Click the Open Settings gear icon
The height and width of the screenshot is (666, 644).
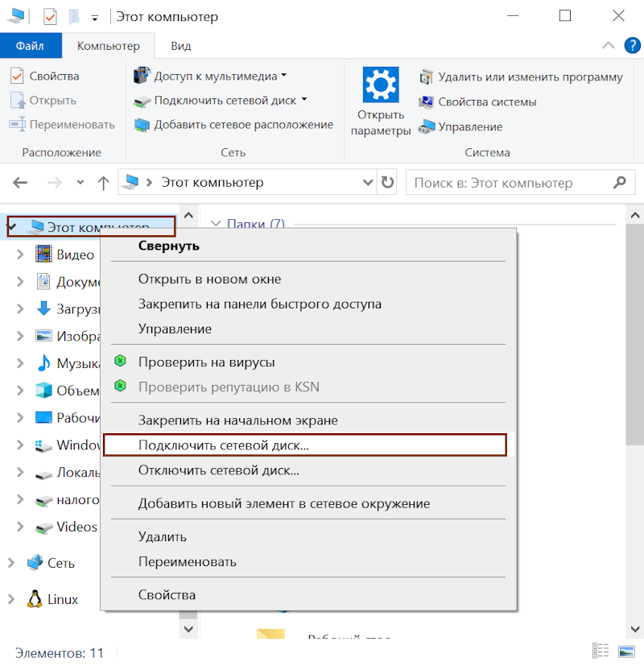pyautogui.click(x=381, y=85)
